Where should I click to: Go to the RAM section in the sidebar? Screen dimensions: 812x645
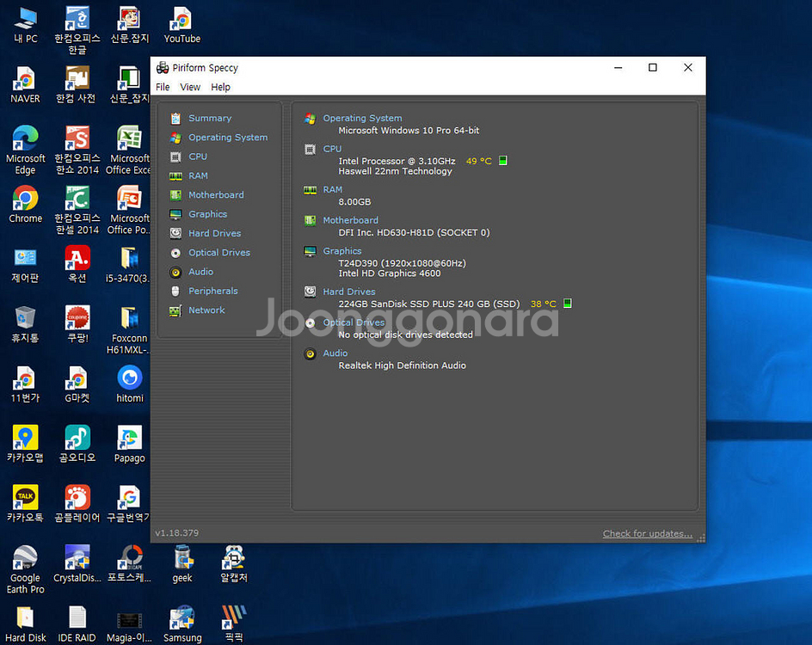pyautogui.click(x=199, y=175)
